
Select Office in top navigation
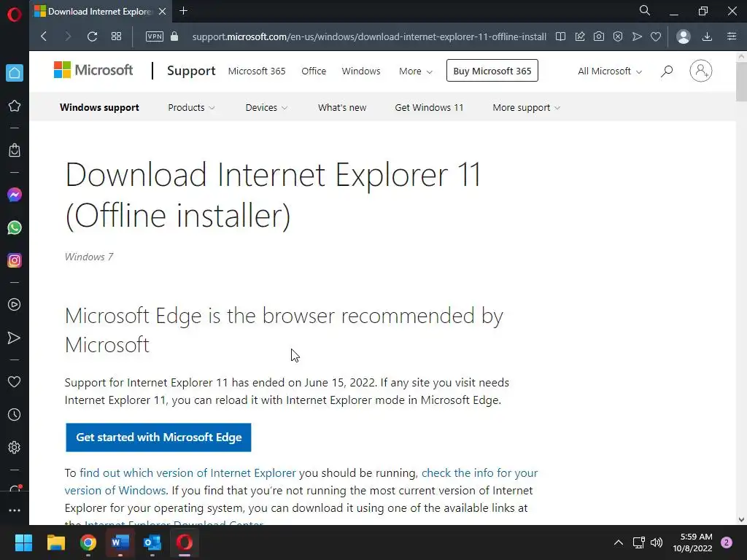tap(314, 71)
